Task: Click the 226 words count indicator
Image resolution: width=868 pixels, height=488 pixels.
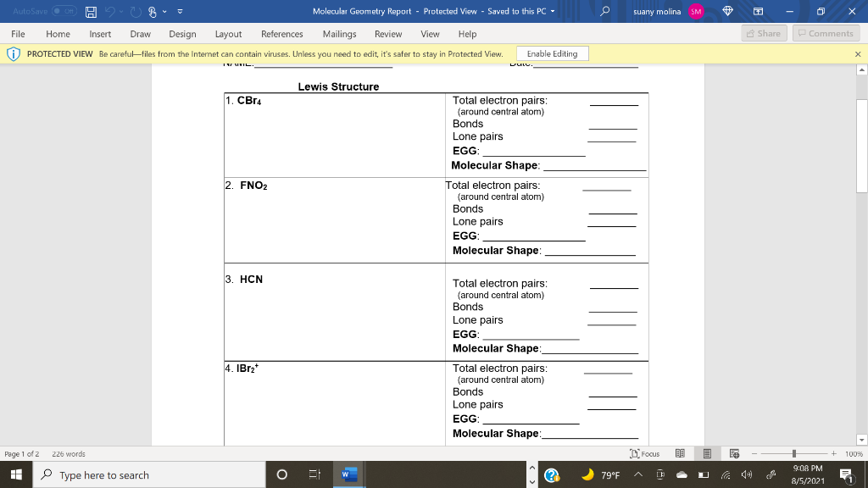Action: 69,454
